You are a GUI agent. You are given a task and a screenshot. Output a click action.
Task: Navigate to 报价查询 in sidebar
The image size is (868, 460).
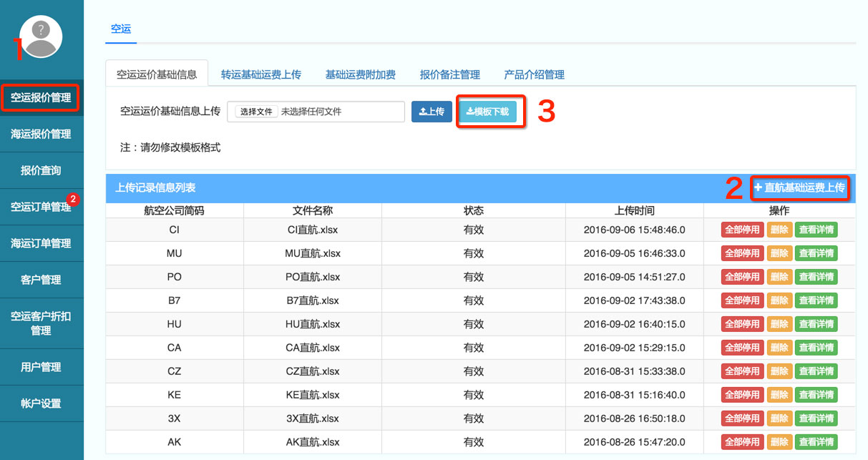pyautogui.click(x=41, y=170)
